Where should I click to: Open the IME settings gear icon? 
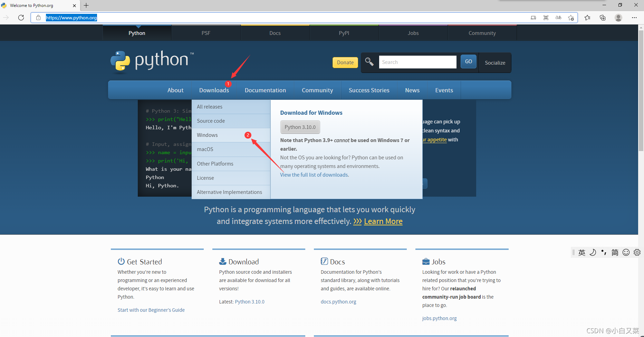coord(637,253)
